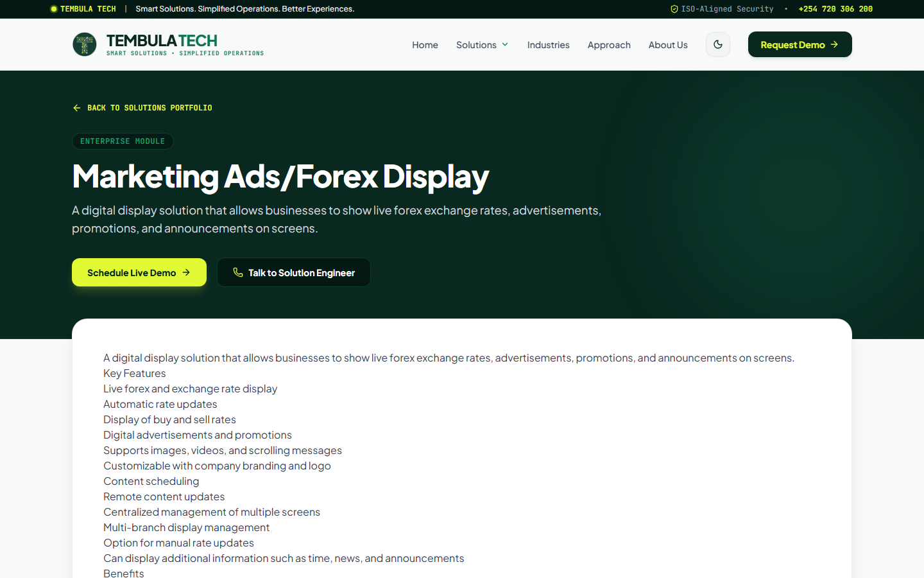The image size is (924, 578).
Task: Click the 'Smart Solutions. Simplified Operations' tagline
Action: point(245,9)
